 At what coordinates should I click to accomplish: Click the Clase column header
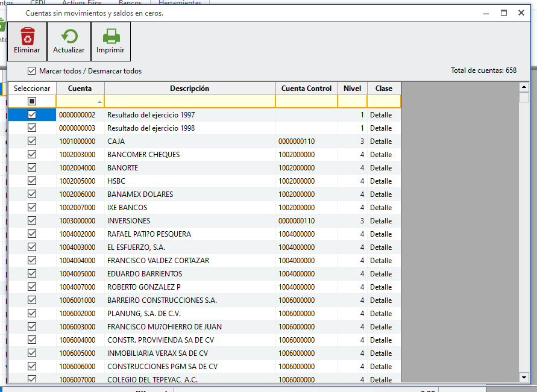[x=383, y=89]
